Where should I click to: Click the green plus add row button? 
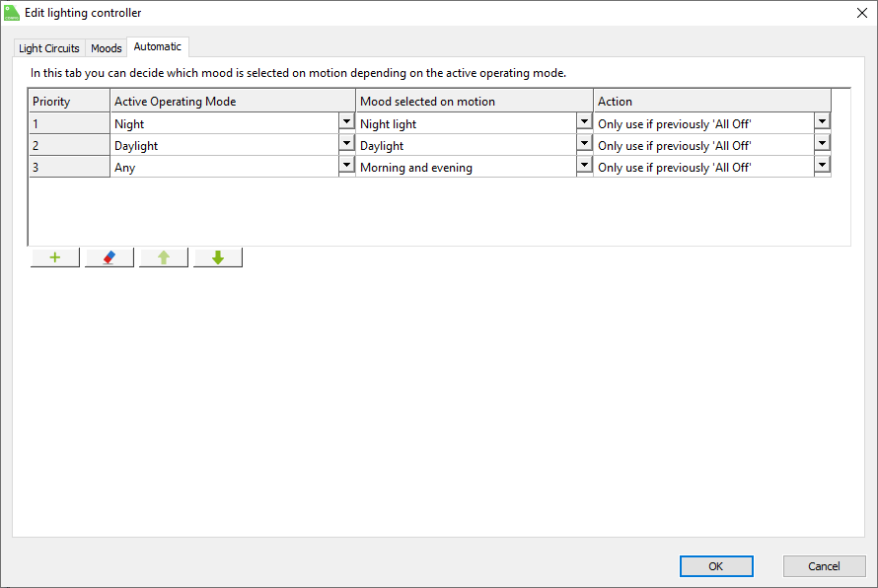[55, 257]
